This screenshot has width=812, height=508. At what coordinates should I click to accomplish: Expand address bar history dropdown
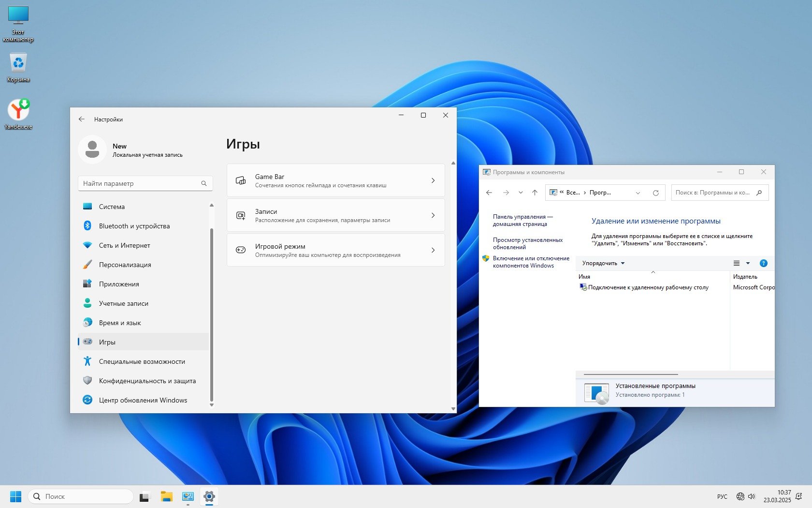[638, 193]
